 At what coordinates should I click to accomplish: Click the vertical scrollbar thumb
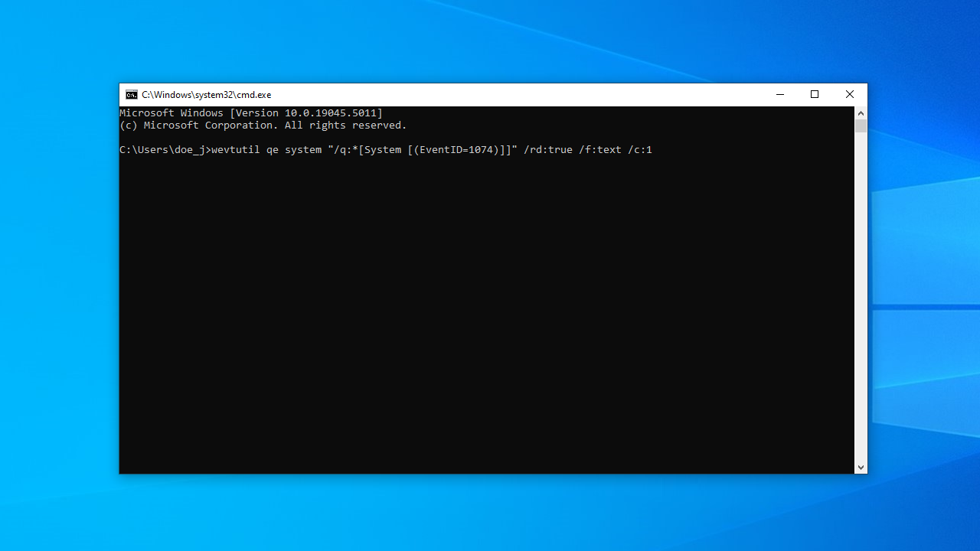pos(861,126)
